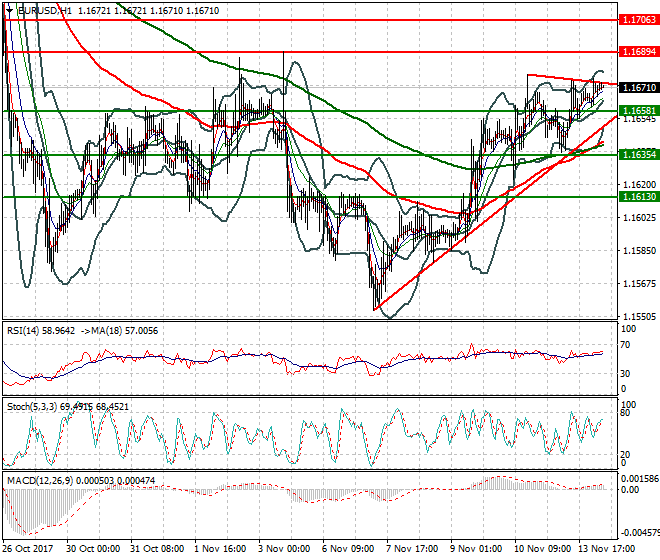This screenshot has width=660, height=560.
Task: Click the 1.15505 price axis value
Action: point(639,316)
